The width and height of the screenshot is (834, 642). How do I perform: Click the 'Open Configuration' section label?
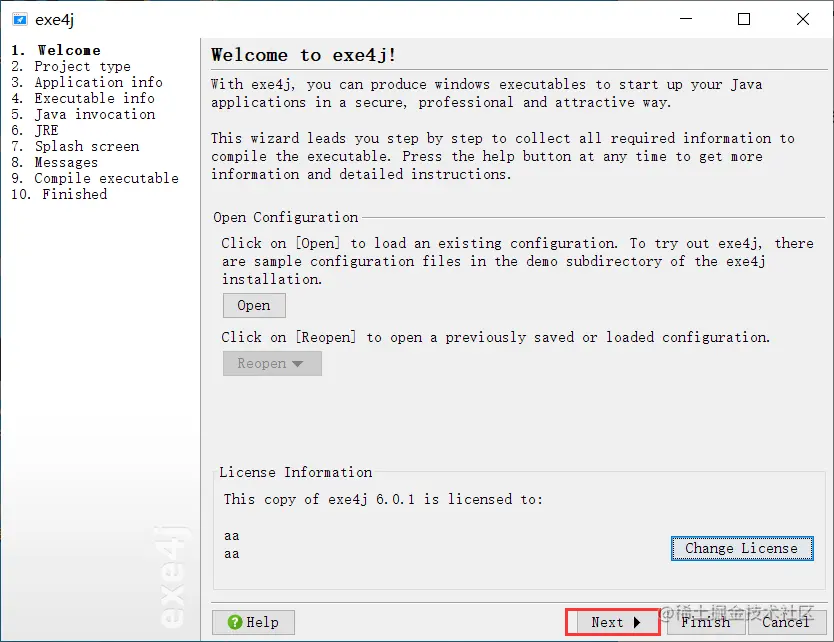pos(286,217)
